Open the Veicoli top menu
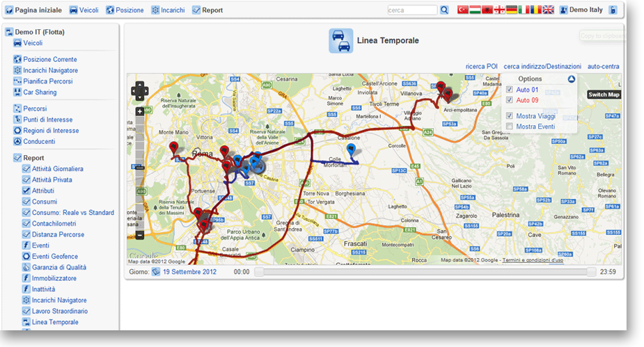Screen dimensions: 644x347 click(84, 10)
